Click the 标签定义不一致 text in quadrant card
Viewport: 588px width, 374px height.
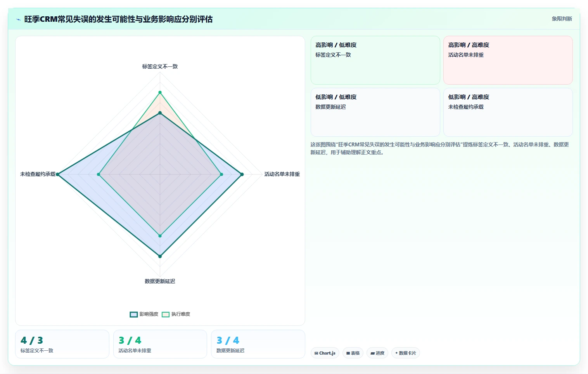pos(333,55)
